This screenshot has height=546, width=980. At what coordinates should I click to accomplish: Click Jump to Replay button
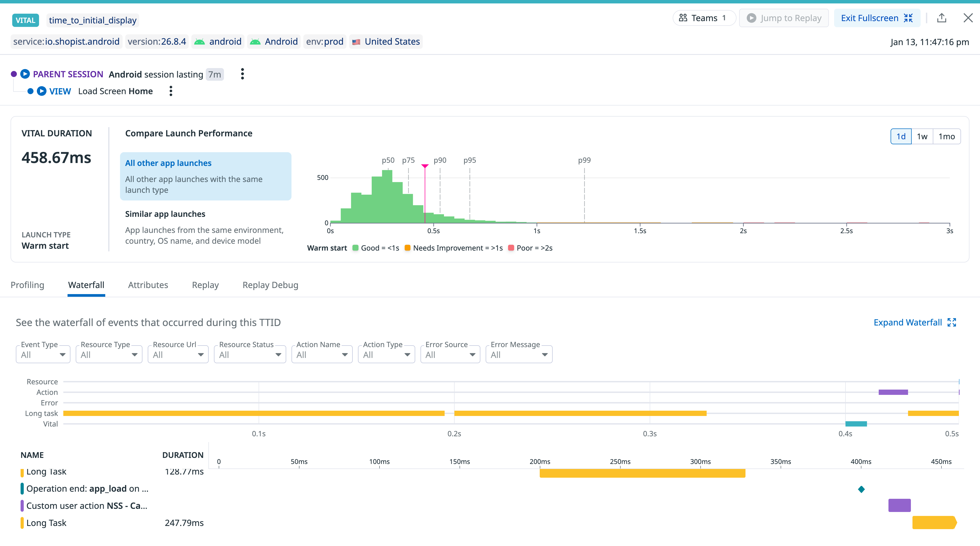784,18
